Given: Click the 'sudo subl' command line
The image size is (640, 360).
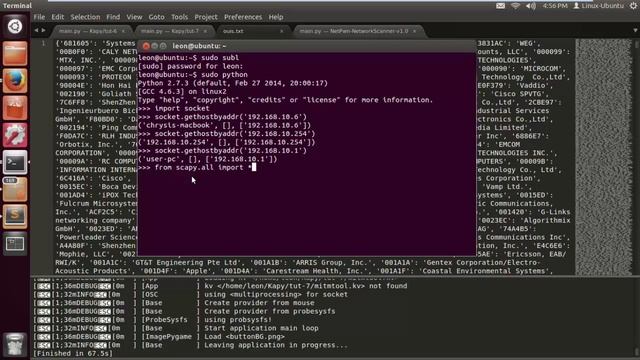Looking at the screenshot, I should pyautogui.click(x=189, y=58).
